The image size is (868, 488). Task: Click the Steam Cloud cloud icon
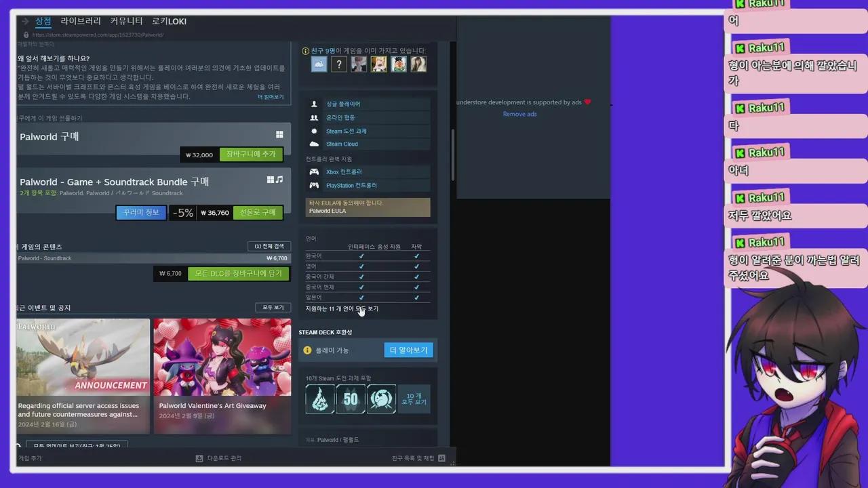pos(314,144)
